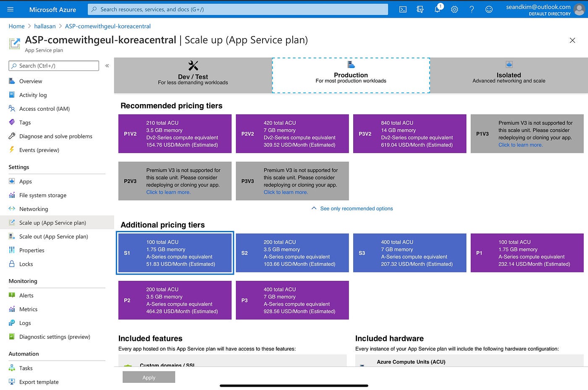The height and width of the screenshot is (390, 588).
Task: Click the Alerts icon
Action: tap(12, 295)
